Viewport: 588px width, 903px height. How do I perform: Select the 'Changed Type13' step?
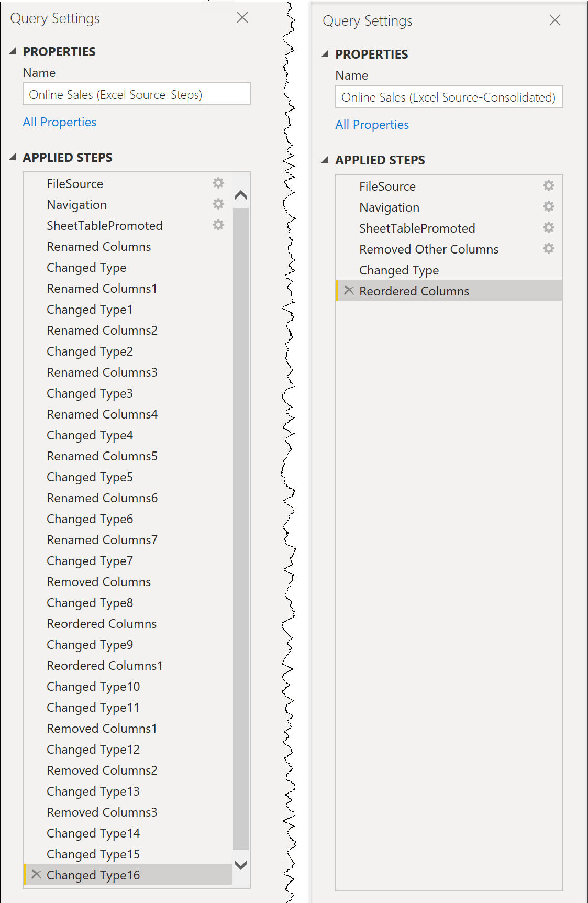pyautogui.click(x=127, y=791)
